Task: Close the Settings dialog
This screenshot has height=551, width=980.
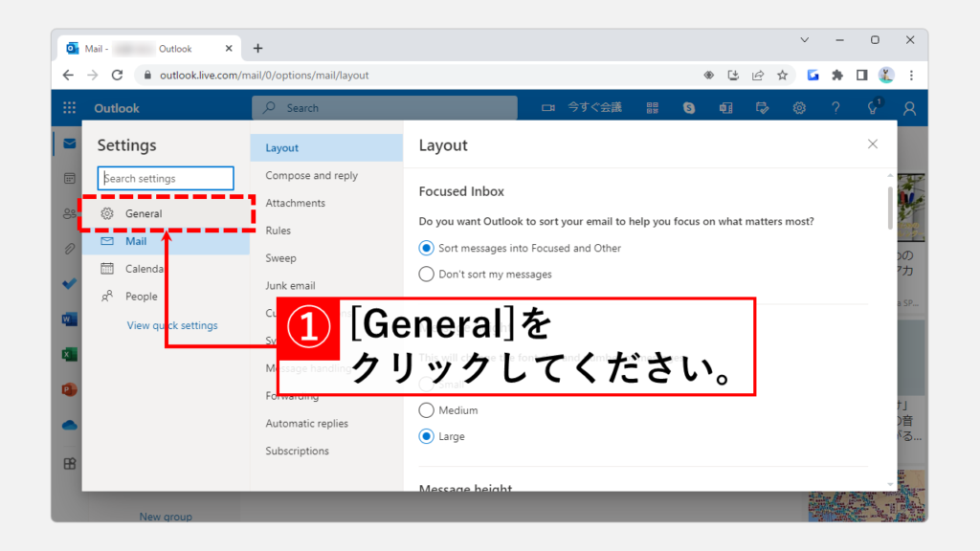Action: (872, 144)
